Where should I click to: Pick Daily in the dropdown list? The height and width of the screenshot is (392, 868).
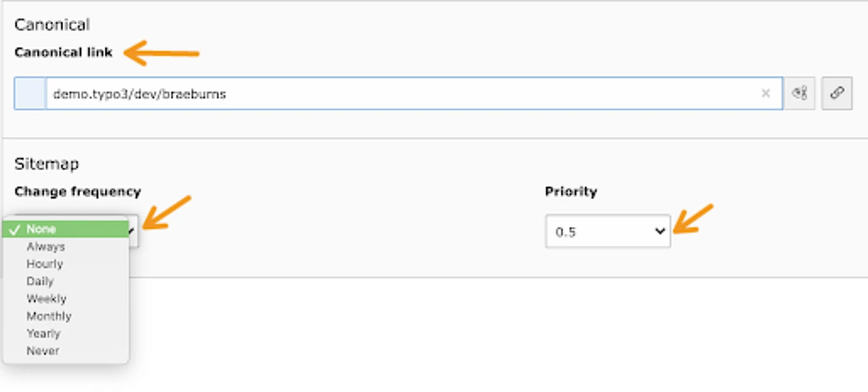coord(40,282)
